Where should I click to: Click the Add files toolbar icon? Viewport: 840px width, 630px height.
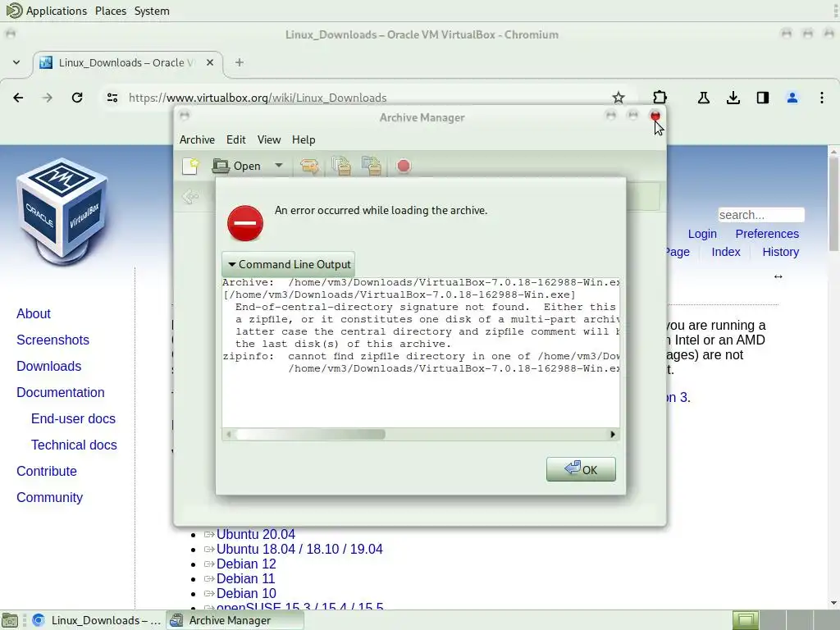[x=340, y=166]
